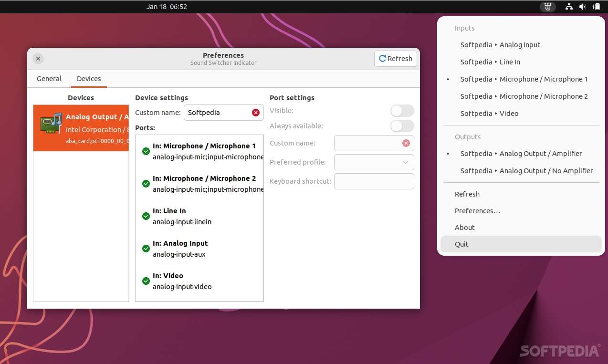
Task: Click the sound card icon beside Analog Output
Action: (52, 123)
